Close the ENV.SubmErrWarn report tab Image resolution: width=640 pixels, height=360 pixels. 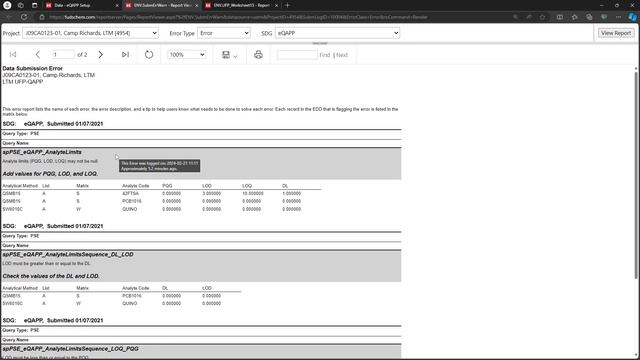click(x=197, y=6)
